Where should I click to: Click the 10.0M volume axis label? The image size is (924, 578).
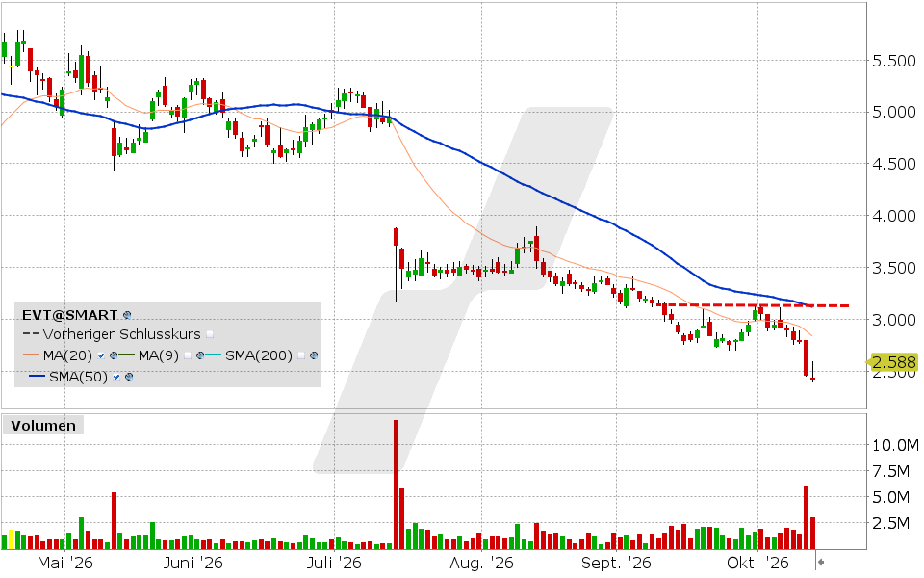pos(895,445)
